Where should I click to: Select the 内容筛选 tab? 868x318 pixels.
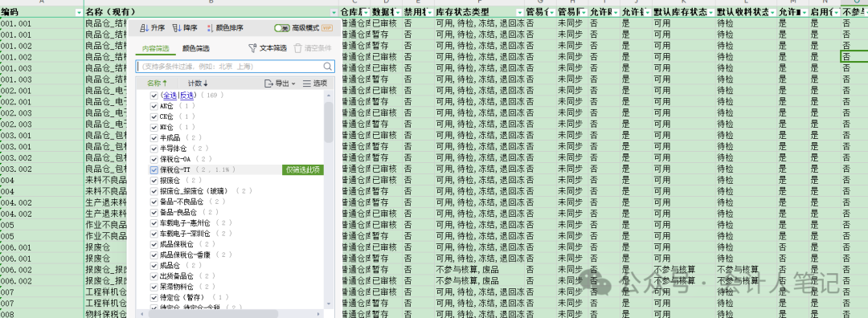click(x=155, y=49)
